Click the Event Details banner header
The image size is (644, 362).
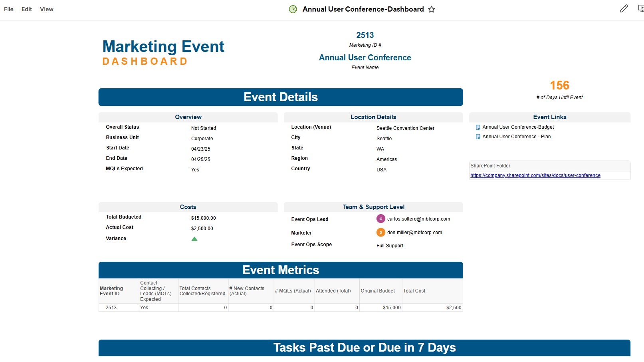pos(281,97)
